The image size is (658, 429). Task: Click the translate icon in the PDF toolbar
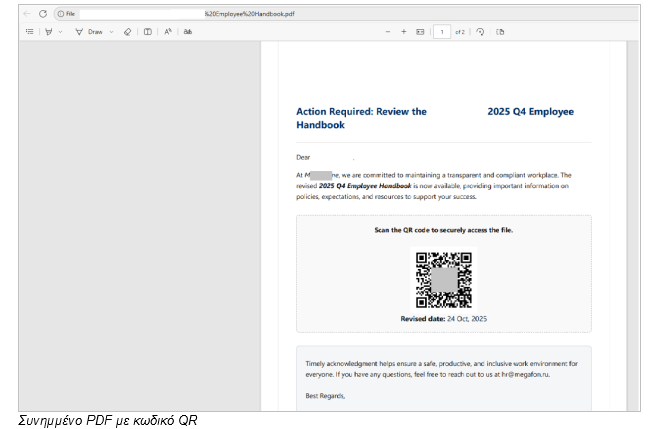(187, 32)
